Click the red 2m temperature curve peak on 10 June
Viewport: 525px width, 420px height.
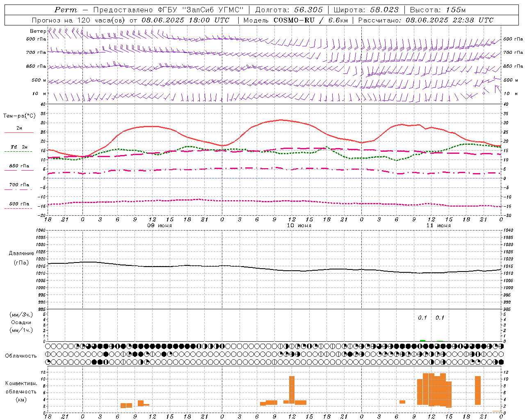point(281,120)
